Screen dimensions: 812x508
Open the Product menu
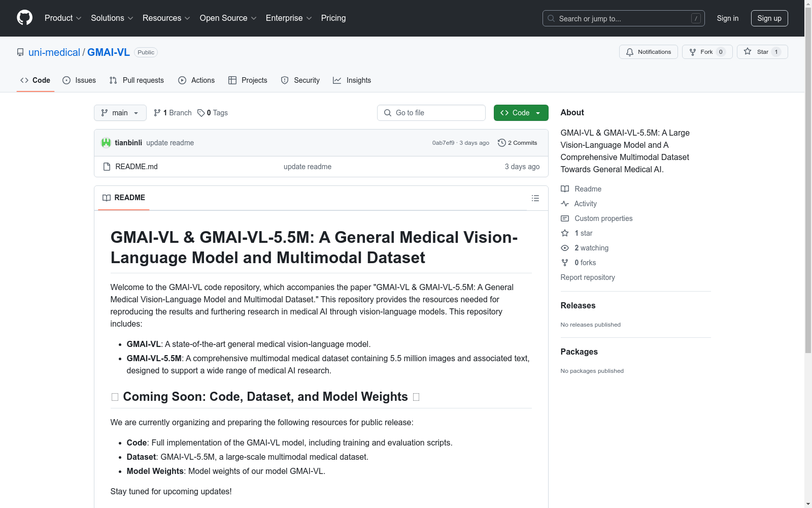[x=63, y=18]
